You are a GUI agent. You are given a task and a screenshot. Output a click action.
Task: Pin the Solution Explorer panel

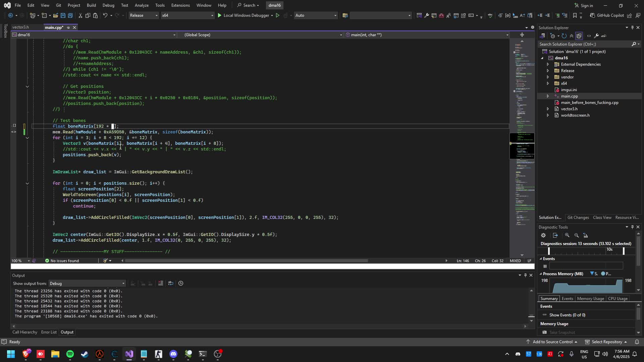click(632, 27)
